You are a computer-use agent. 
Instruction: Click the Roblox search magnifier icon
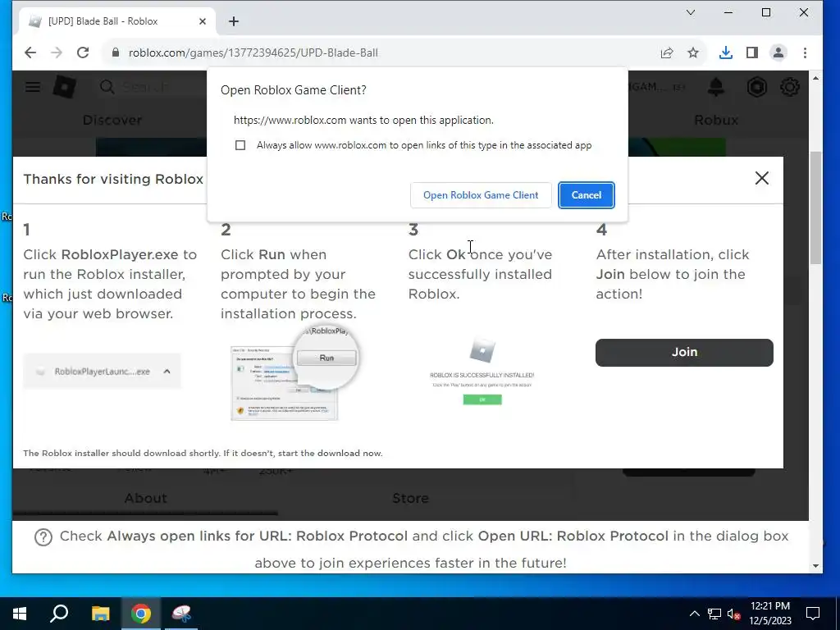(107, 87)
